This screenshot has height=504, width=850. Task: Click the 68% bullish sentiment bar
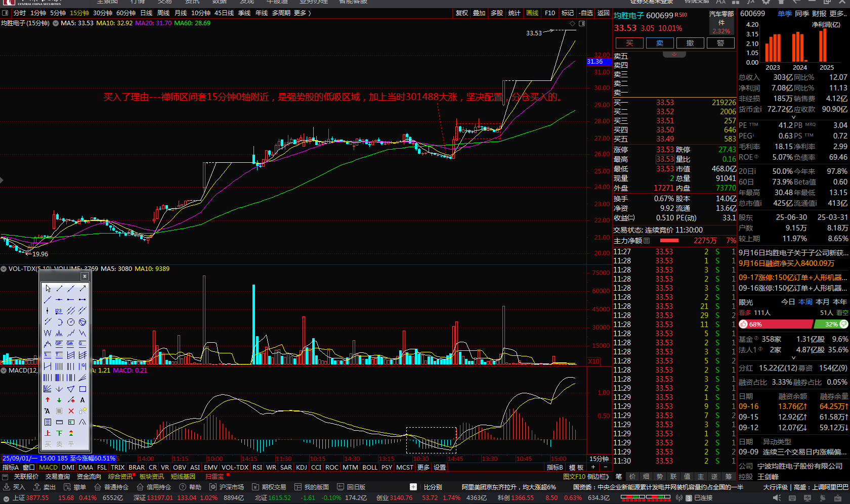coord(776,324)
